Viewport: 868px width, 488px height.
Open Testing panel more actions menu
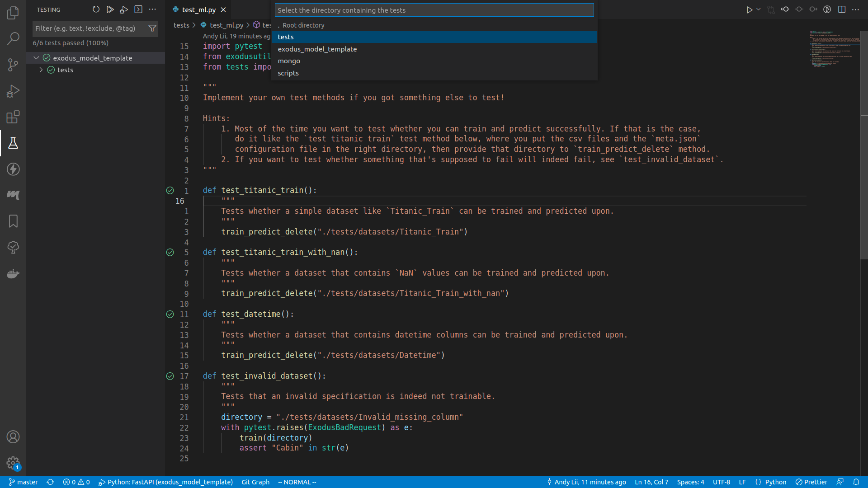coord(152,9)
